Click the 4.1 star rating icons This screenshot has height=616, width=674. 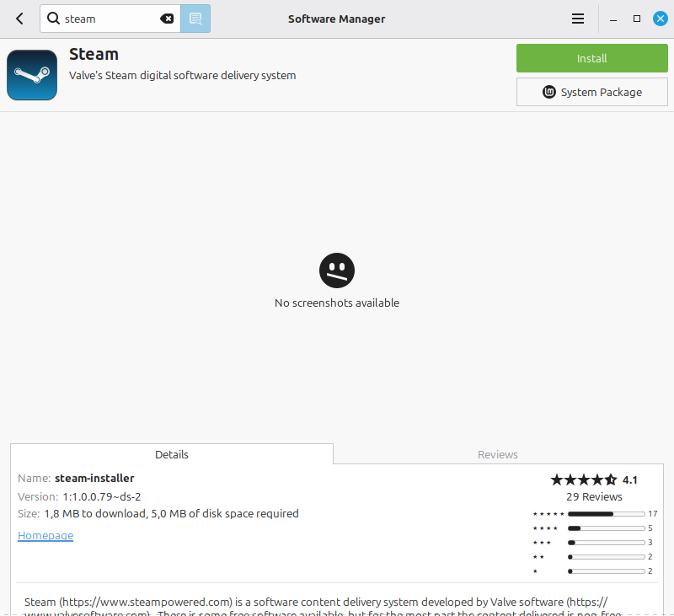coord(583,479)
